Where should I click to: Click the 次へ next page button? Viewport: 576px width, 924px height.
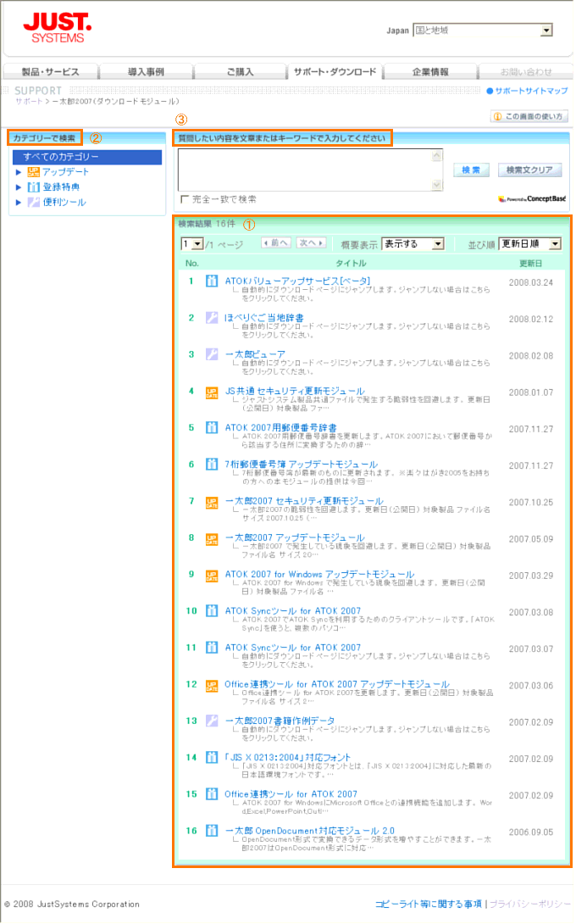pyautogui.click(x=311, y=242)
